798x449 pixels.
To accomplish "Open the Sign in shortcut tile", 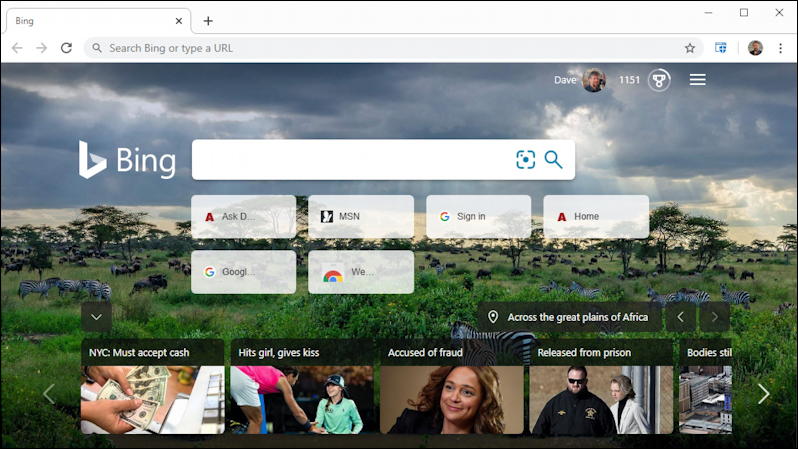I will click(x=478, y=216).
